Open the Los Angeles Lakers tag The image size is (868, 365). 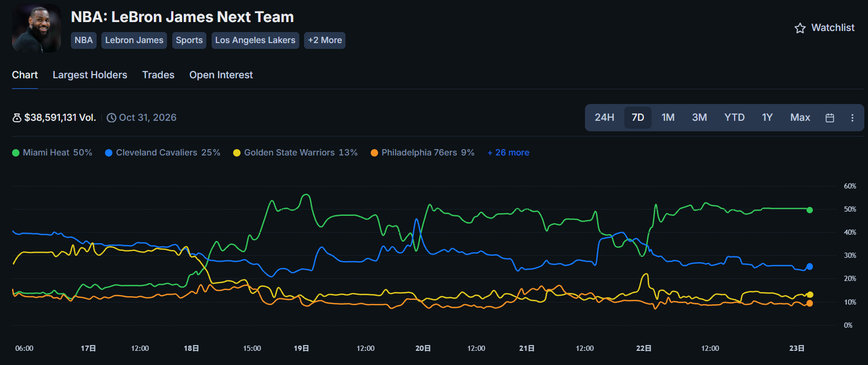click(x=255, y=40)
